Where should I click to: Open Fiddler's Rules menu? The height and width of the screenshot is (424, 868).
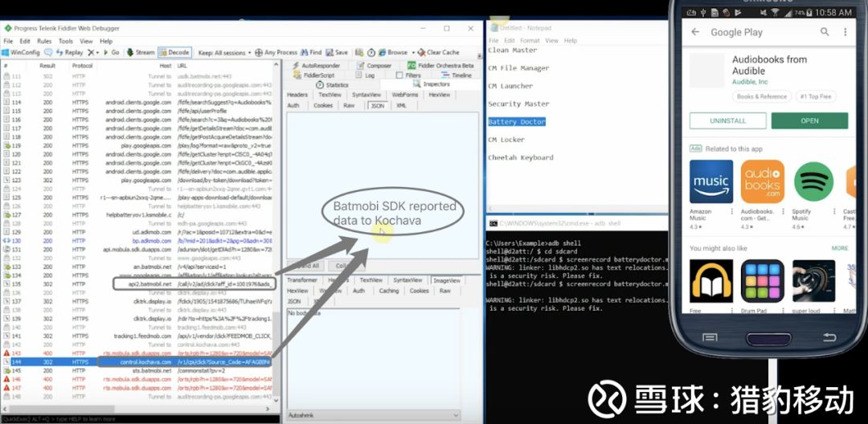[44, 41]
